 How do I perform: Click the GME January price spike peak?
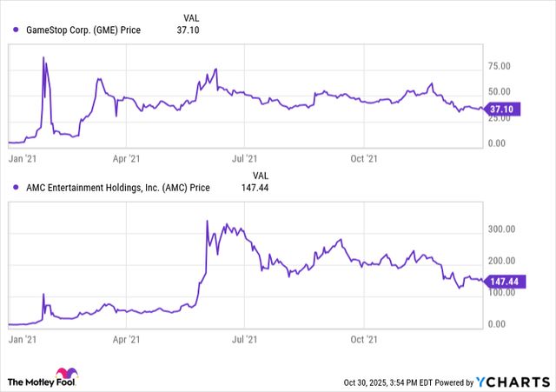pyautogui.click(x=44, y=58)
